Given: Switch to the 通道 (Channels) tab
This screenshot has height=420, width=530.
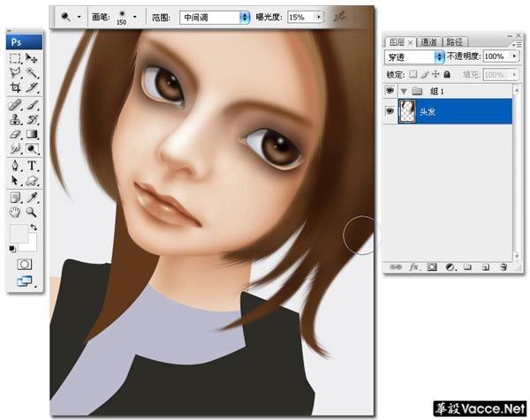Looking at the screenshot, I should (429, 41).
